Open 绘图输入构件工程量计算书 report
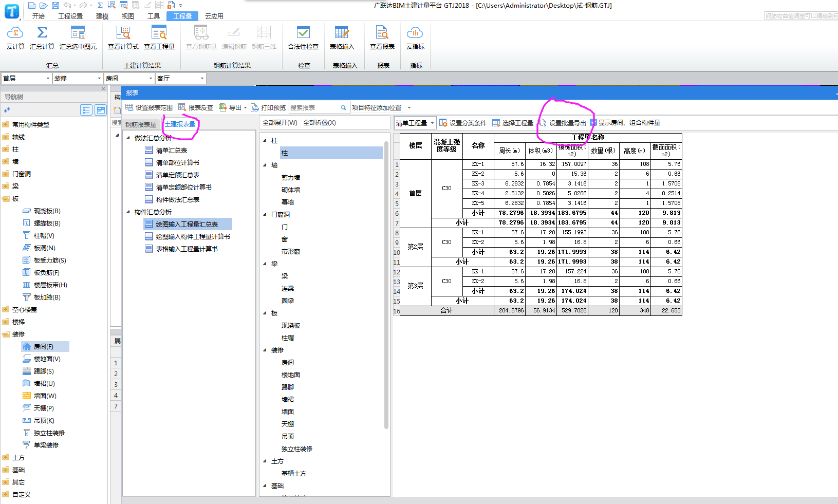The image size is (838, 504). point(193,237)
